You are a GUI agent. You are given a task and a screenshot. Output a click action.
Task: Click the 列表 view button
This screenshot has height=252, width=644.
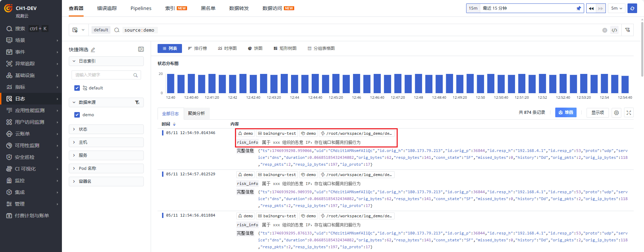tap(170, 48)
